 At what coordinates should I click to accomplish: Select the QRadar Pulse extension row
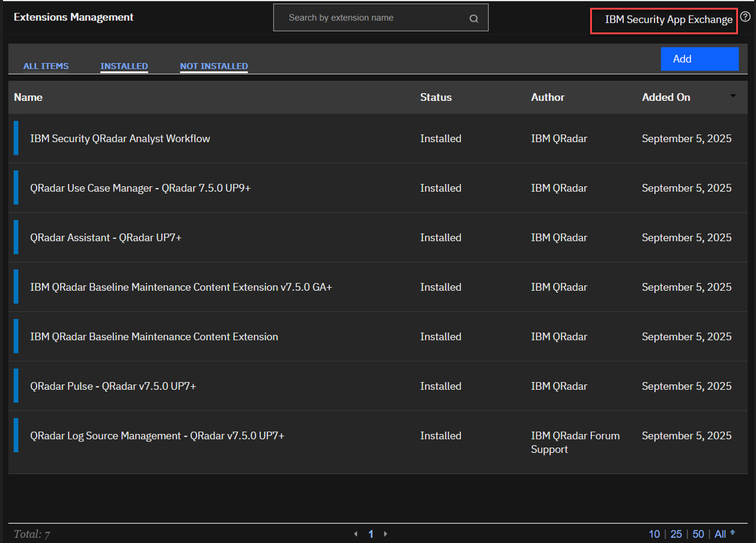113,386
